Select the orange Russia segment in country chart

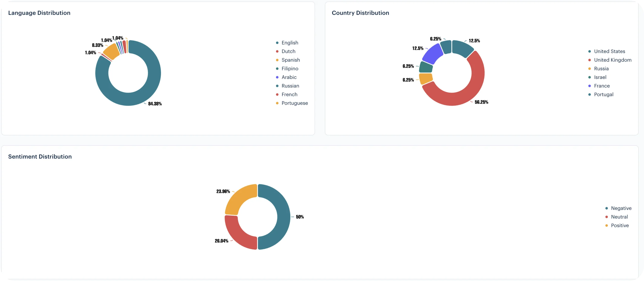(x=426, y=78)
